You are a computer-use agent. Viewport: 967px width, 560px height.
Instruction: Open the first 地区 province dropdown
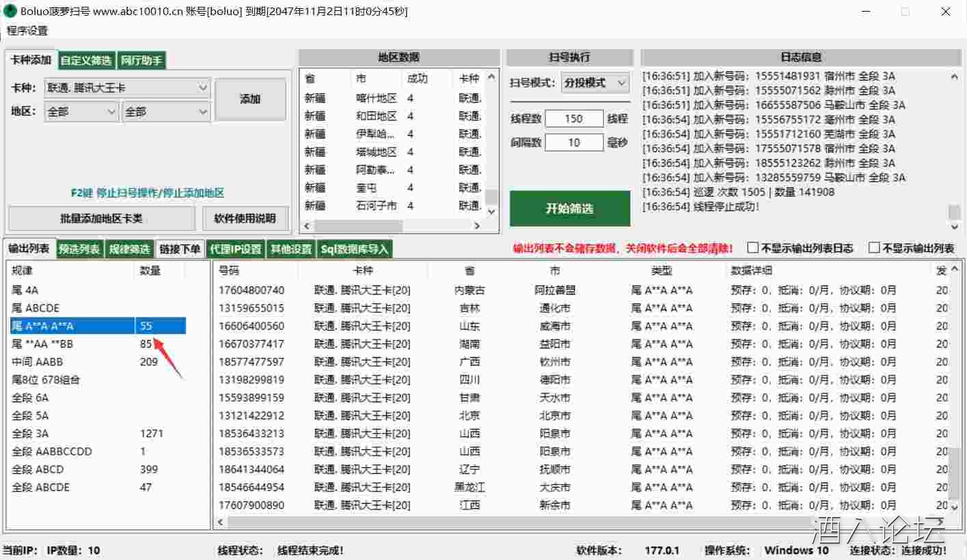pos(81,111)
